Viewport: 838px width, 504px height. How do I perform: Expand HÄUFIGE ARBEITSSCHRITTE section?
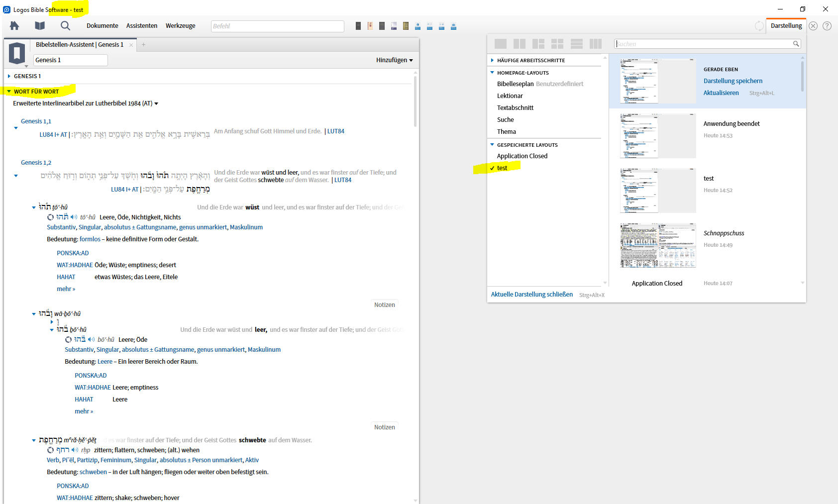[x=492, y=60]
